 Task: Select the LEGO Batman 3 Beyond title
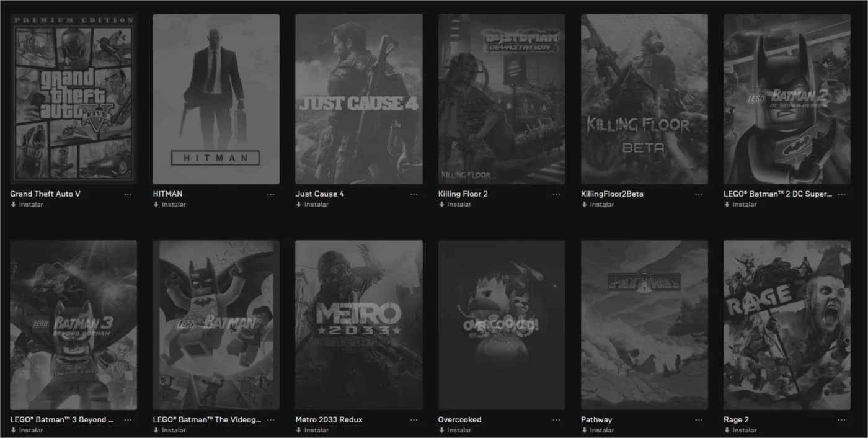pyautogui.click(x=62, y=420)
